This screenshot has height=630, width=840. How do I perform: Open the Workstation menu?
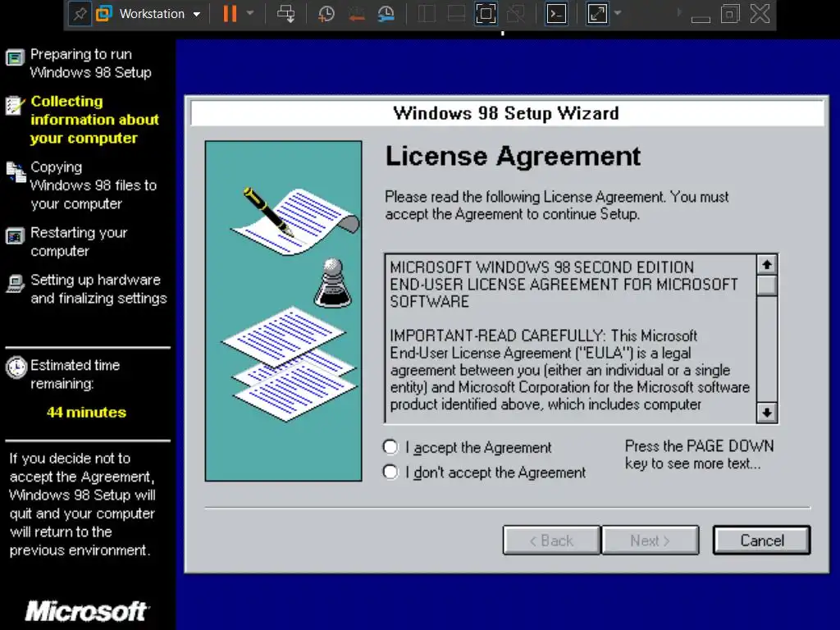160,14
